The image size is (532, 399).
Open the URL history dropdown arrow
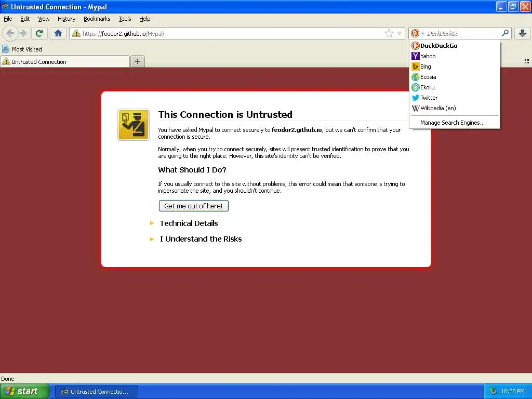[x=400, y=33]
